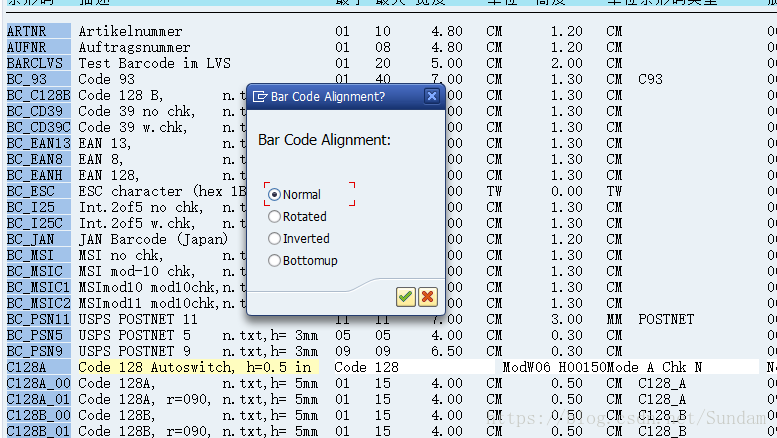Click the TW width unit in BC_ESC row
777x438 pixels.
[x=494, y=191]
